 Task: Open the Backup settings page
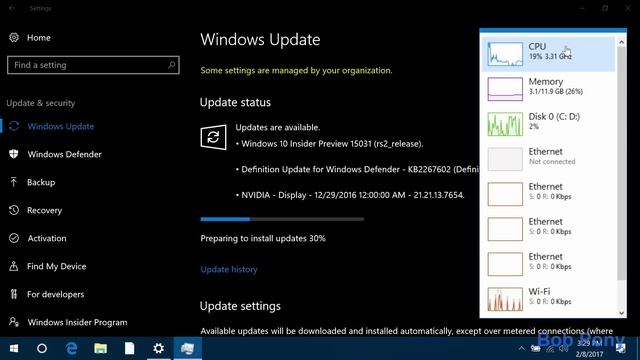(41, 182)
